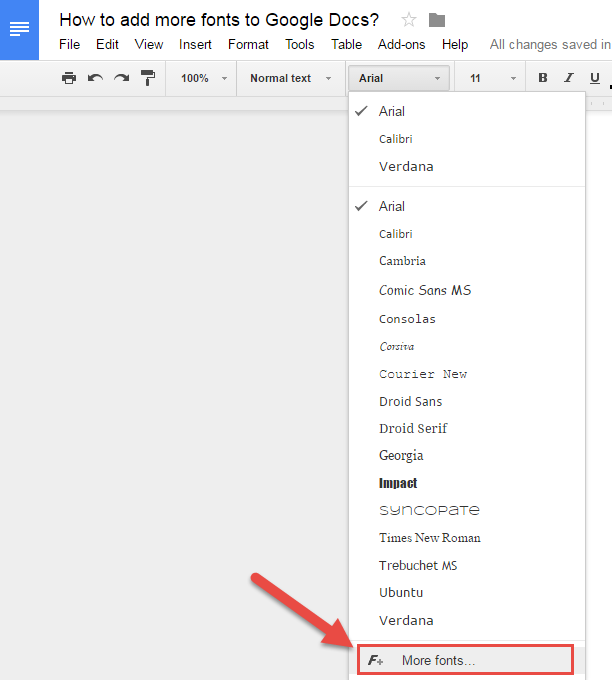Toggle bold formatting
This screenshot has height=680, width=612.
[x=543, y=78]
